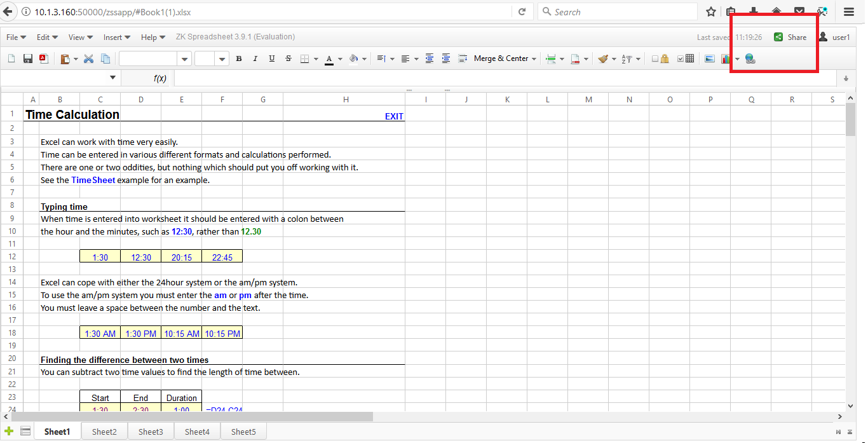This screenshot has width=868, height=443.
Task: Insert a chart into the worksheet
Action: (x=725, y=58)
